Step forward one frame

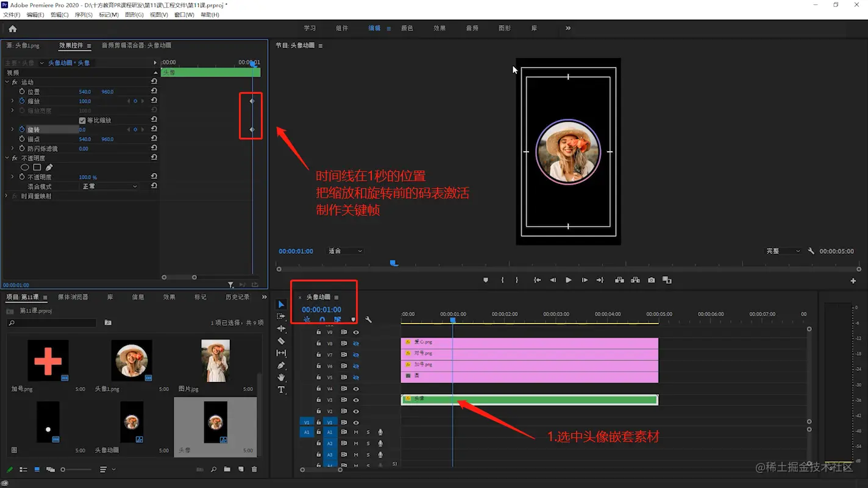(584, 280)
